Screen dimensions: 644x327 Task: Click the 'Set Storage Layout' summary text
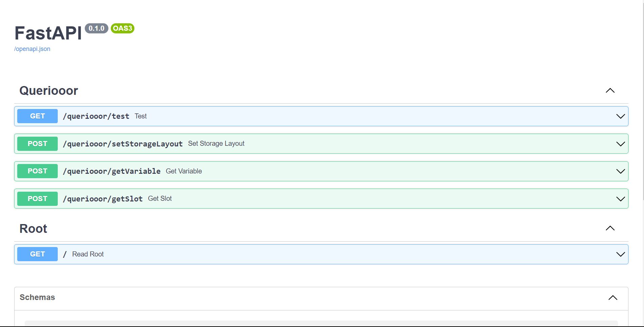[x=216, y=143]
